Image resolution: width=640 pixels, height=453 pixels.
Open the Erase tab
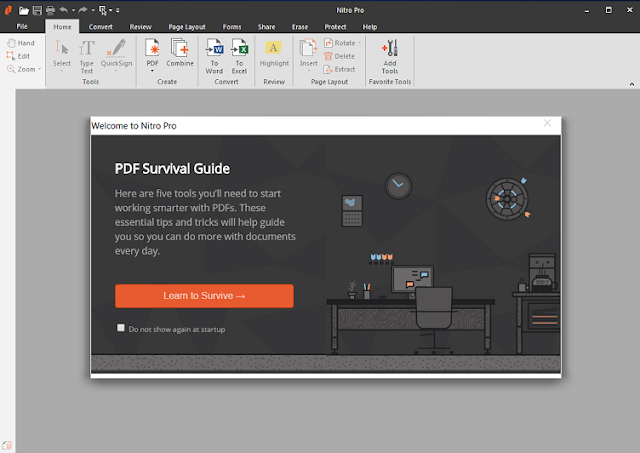[300, 27]
